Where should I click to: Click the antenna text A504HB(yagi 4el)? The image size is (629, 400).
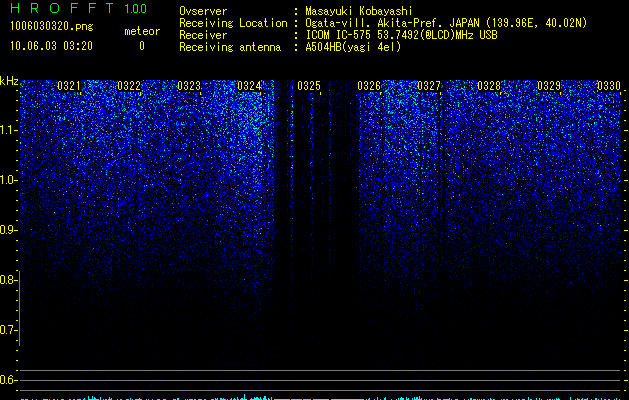(x=353, y=47)
